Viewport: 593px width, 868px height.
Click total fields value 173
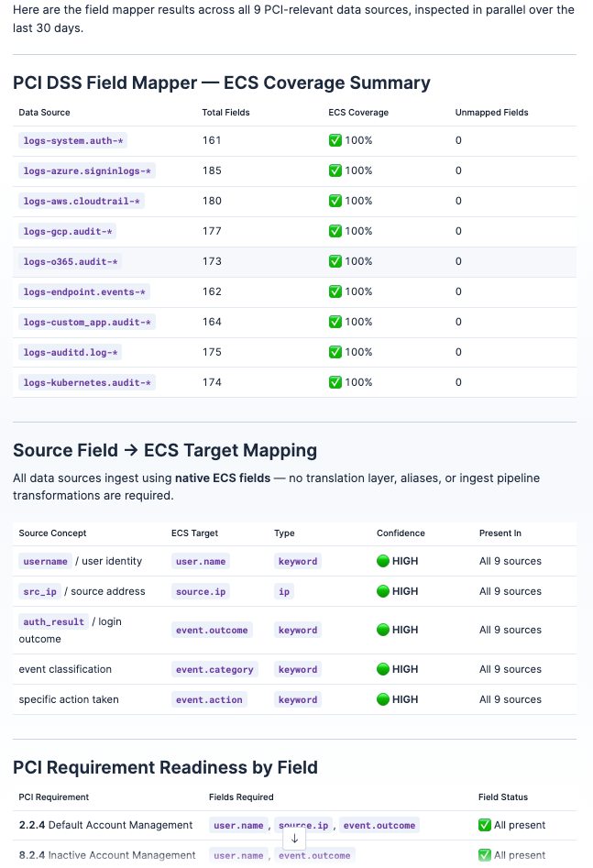[x=212, y=261]
